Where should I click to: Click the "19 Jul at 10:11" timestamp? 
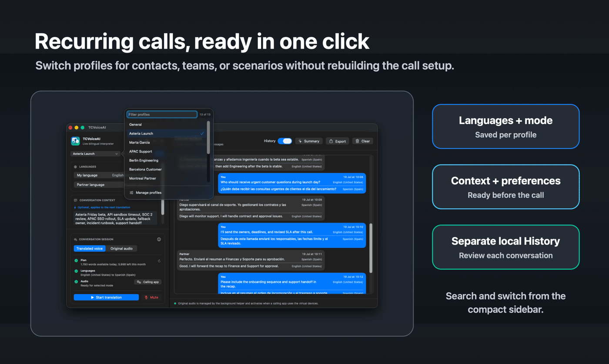(312, 254)
